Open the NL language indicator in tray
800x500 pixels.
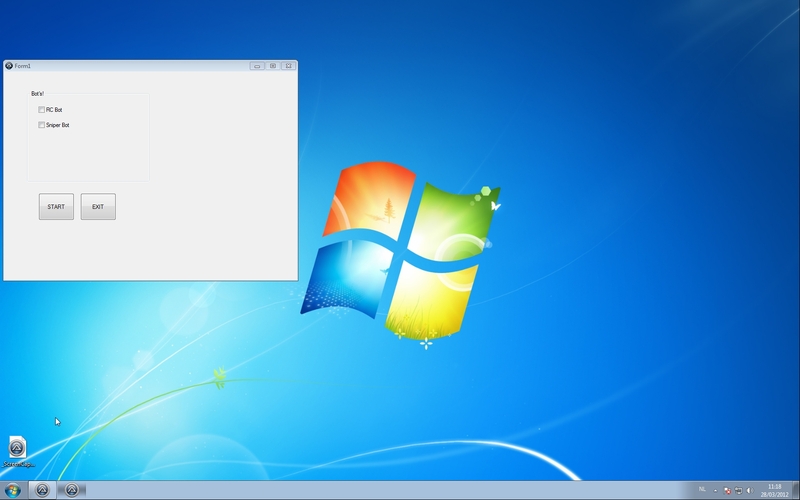point(702,489)
